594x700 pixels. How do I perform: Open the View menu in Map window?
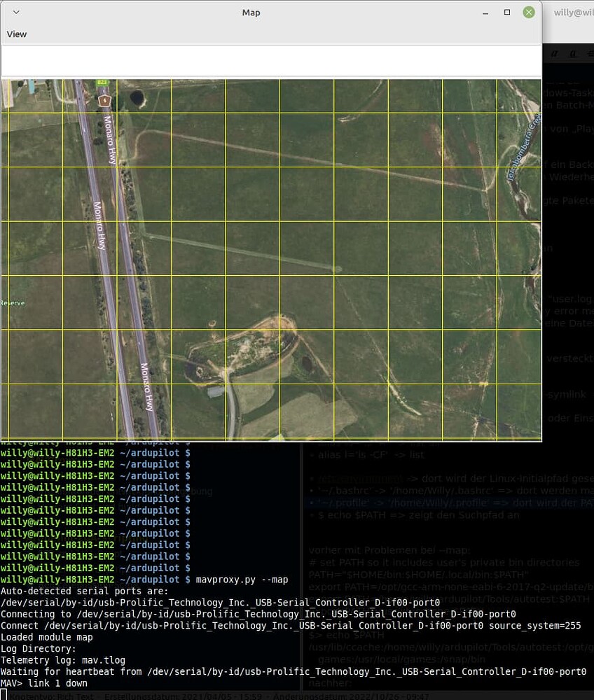17,34
